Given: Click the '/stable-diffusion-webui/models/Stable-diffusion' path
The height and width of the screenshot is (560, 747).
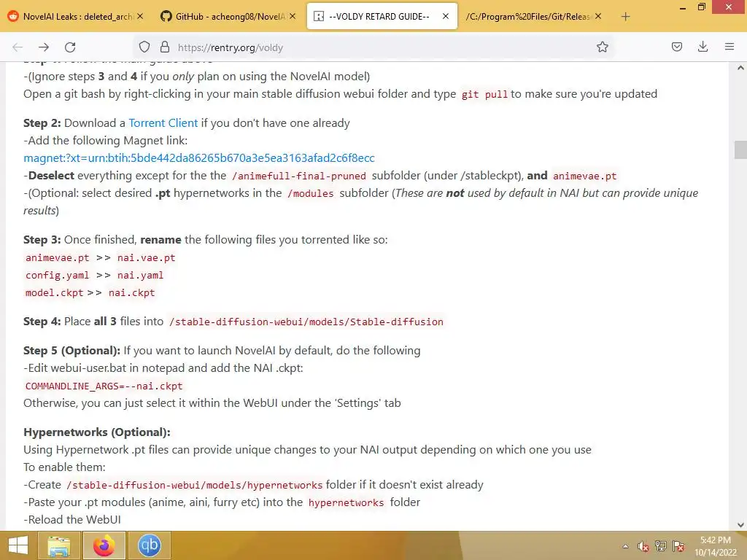Looking at the screenshot, I should coord(306,322).
